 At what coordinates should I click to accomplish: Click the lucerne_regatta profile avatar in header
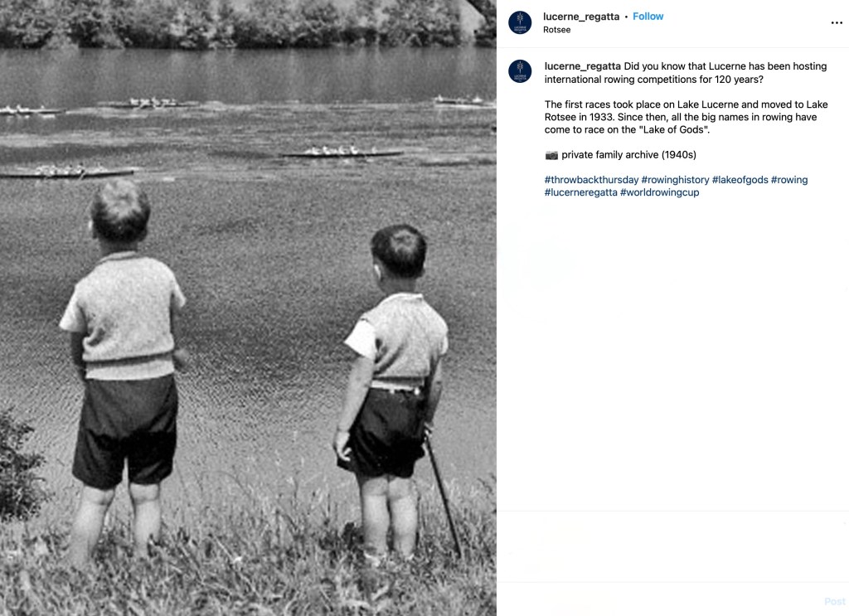click(x=520, y=22)
